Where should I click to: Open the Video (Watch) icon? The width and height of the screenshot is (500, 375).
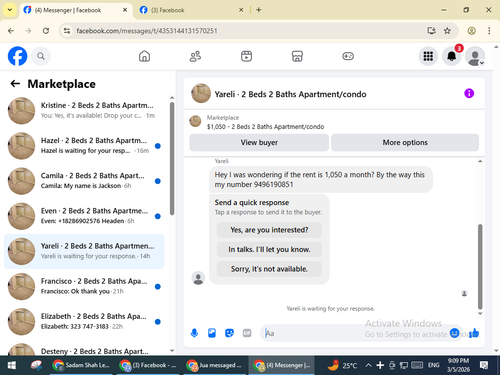click(246, 56)
